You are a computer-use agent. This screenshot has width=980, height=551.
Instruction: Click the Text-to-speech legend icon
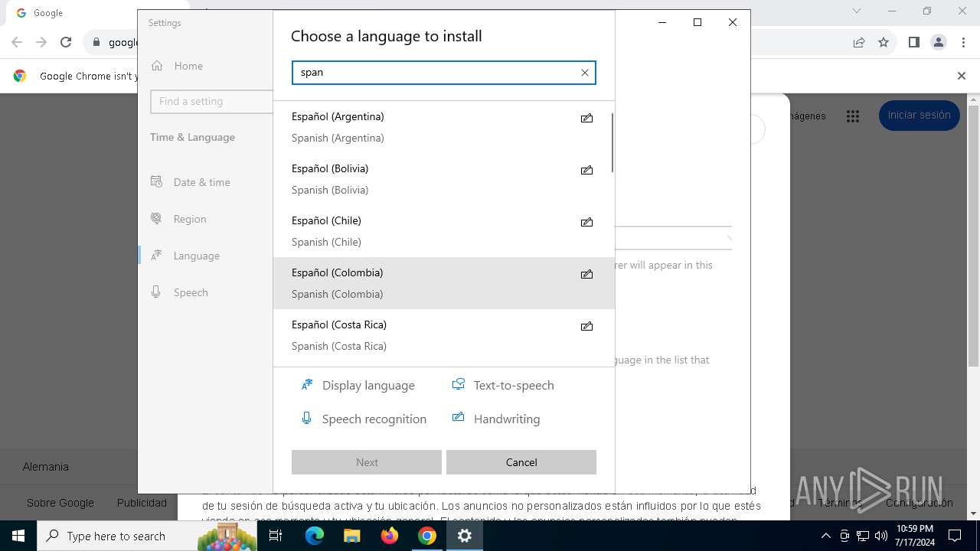coord(458,384)
